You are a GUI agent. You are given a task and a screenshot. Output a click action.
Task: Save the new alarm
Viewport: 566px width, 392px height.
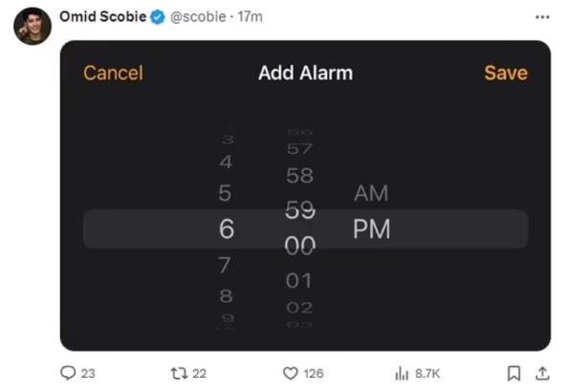[x=506, y=73]
